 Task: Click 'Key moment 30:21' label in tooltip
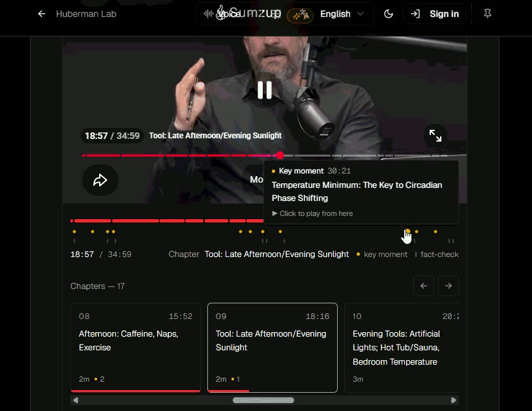click(x=311, y=171)
